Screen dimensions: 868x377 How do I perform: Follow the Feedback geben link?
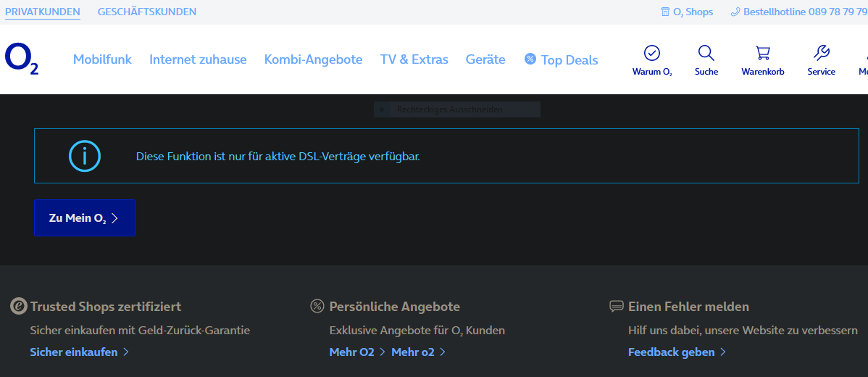click(672, 352)
